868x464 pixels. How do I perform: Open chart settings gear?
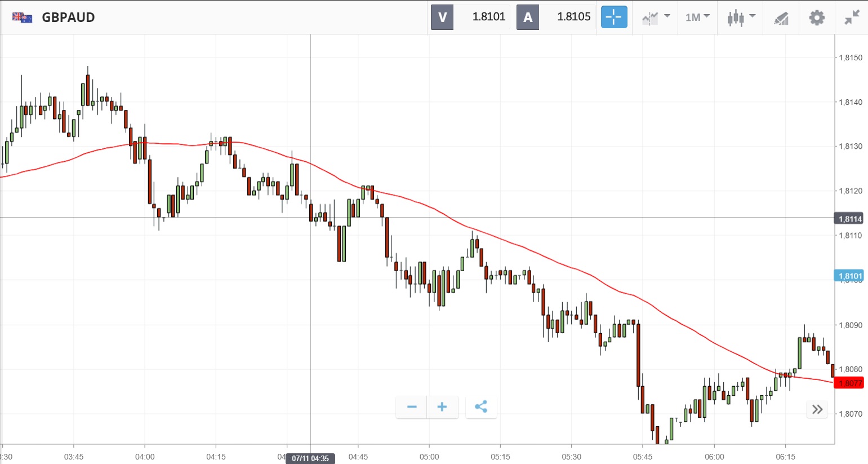point(817,17)
